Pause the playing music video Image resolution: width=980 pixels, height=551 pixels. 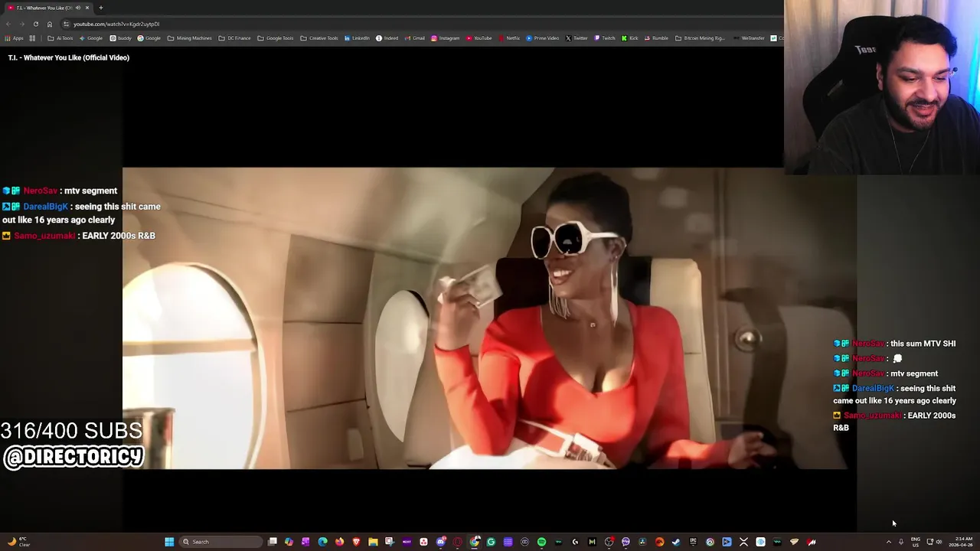pyautogui.click(x=490, y=318)
